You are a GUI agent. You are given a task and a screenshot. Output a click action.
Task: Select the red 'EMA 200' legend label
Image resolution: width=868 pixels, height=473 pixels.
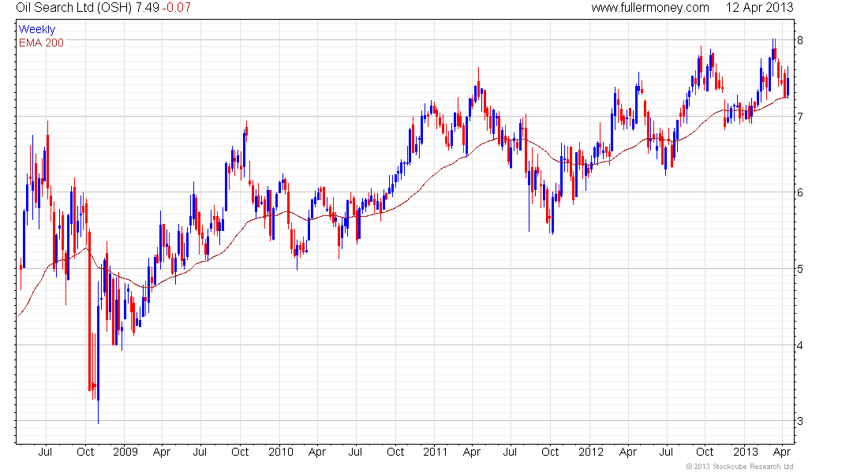tap(41, 43)
